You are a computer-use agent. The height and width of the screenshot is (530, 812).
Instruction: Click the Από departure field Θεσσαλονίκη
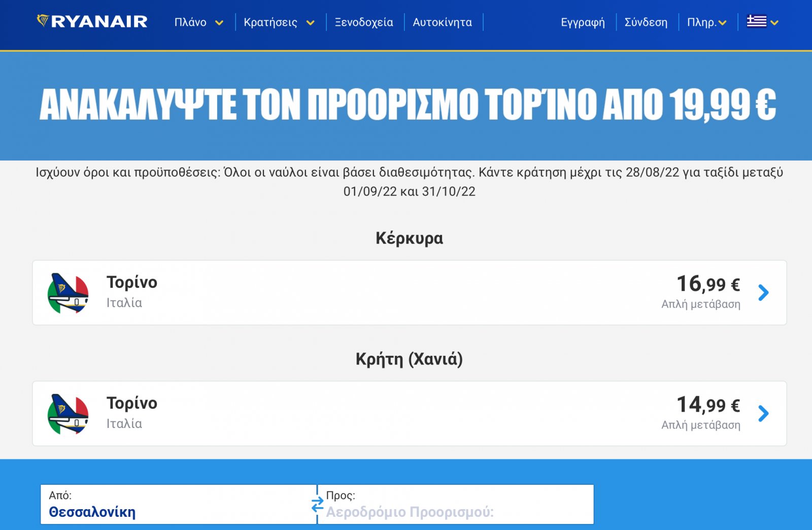coord(179,504)
